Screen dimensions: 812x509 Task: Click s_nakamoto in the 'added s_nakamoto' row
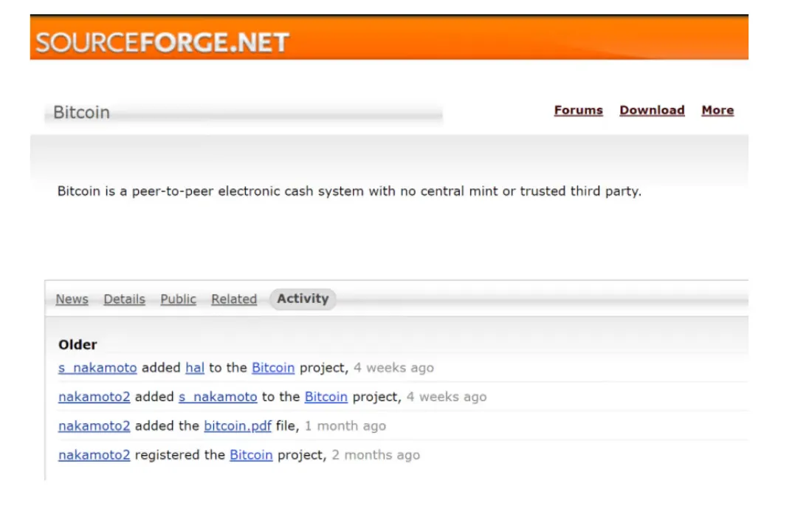(x=217, y=397)
